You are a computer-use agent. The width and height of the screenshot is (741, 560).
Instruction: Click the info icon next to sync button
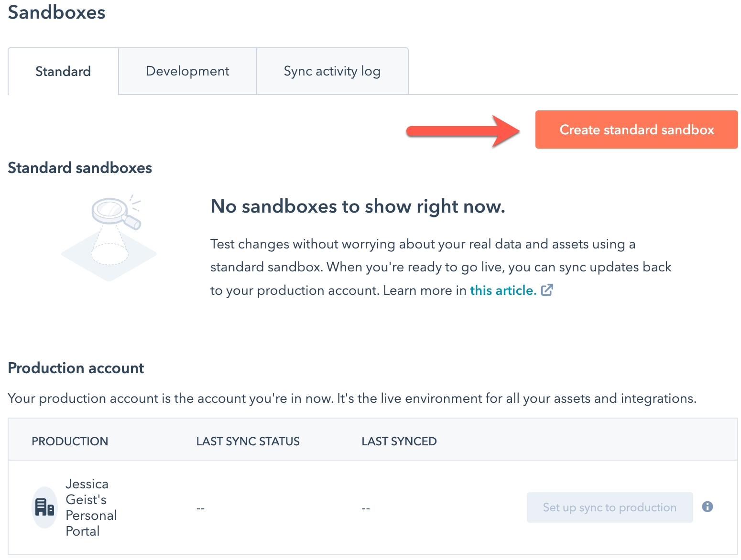click(708, 507)
